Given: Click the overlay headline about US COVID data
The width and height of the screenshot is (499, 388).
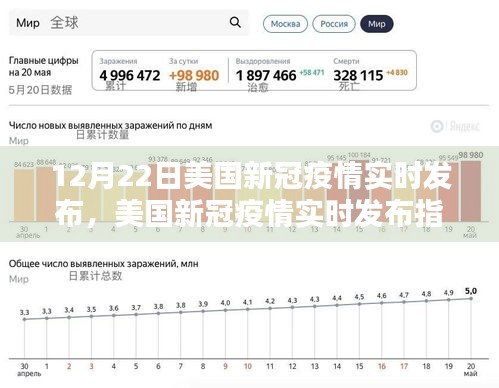Looking at the screenshot, I should coord(253,195).
